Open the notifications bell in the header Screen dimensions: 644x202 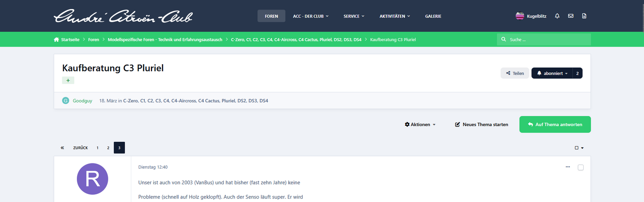[557, 16]
